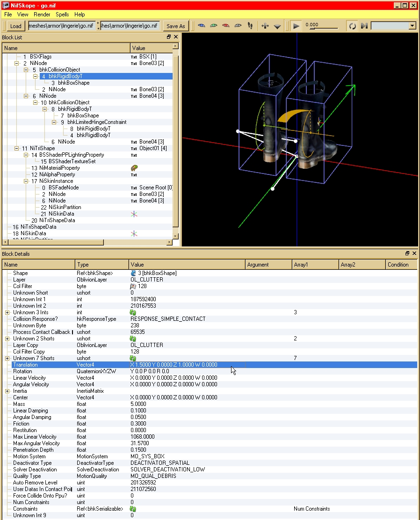Float the Block Details panel
420x520 pixels.
pyautogui.click(x=407, y=253)
